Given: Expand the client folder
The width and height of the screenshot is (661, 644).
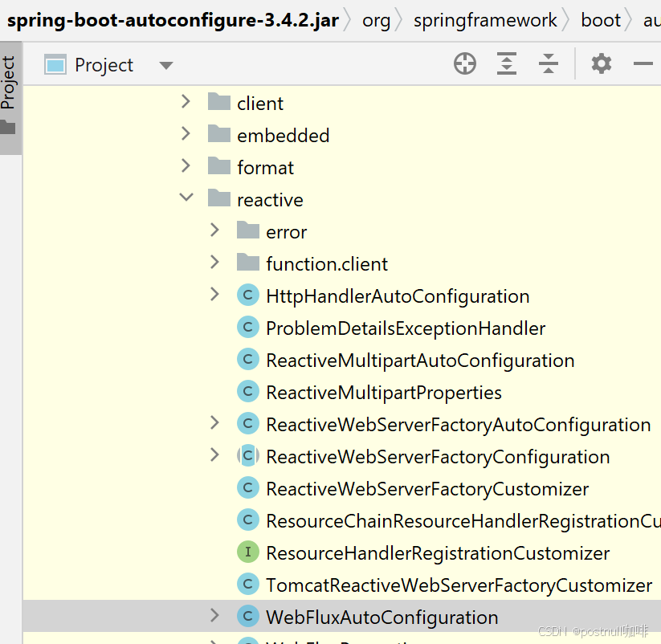Looking at the screenshot, I should tap(186, 101).
